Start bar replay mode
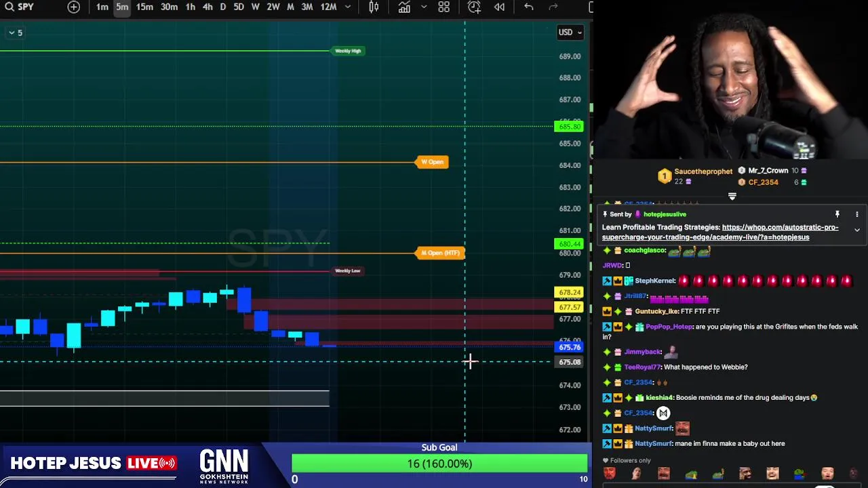 [x=499, y=7]
